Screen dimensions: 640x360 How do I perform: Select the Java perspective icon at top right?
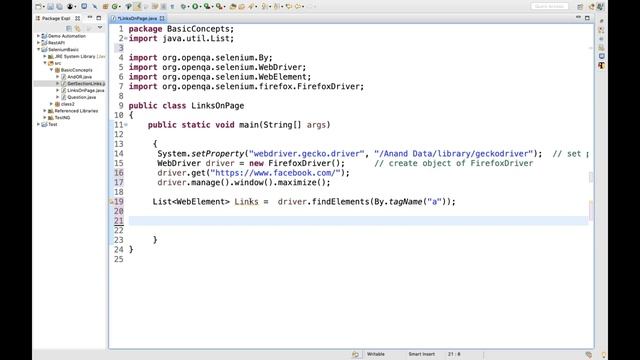tap(600, 6)
